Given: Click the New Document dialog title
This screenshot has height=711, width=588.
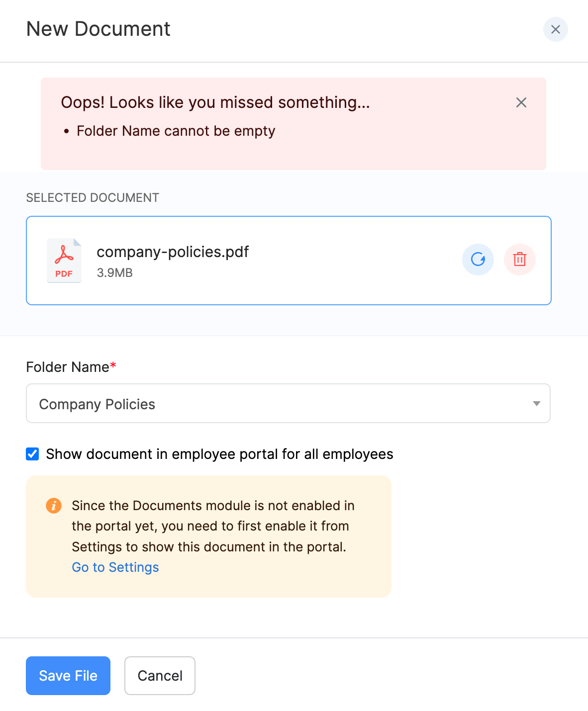Looking at the screenshot, I should [98, 29].
